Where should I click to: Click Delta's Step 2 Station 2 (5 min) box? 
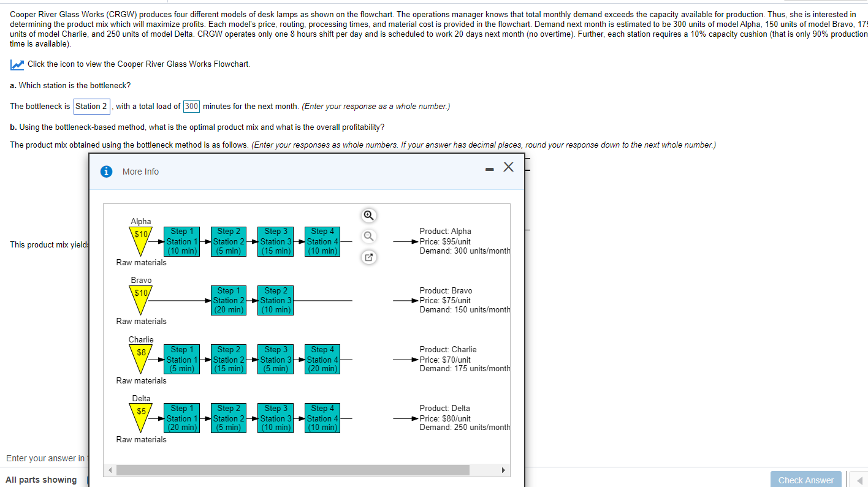tap(229, 418)
